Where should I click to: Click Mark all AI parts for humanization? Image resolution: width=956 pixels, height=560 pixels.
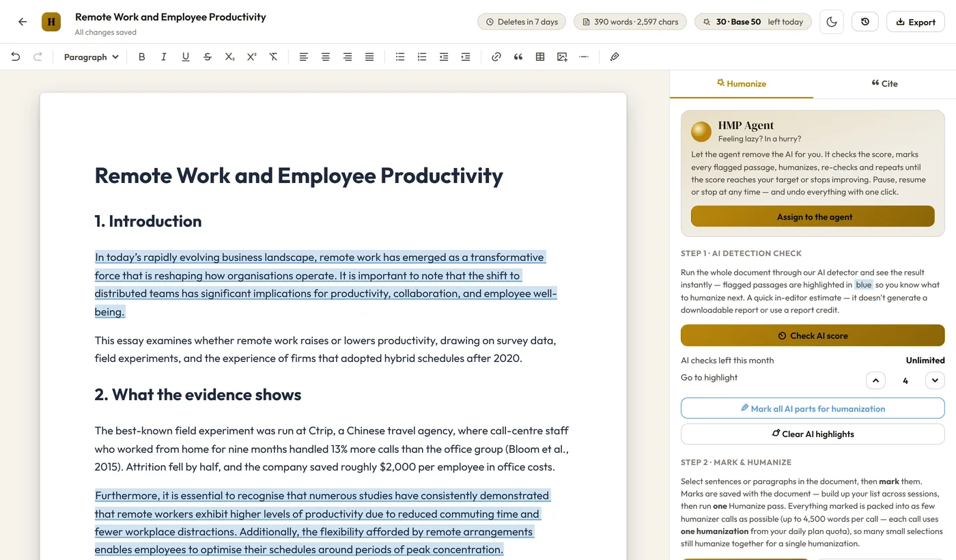(813, 408)
